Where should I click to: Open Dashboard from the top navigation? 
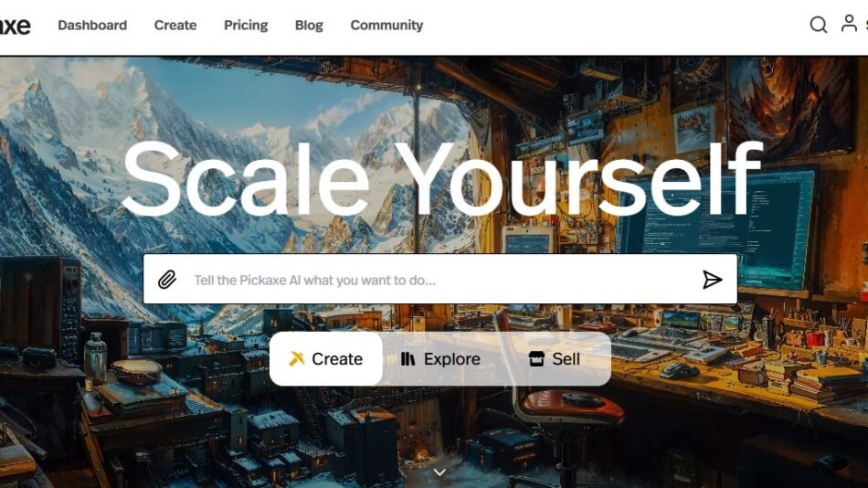(x=92, y=25)
